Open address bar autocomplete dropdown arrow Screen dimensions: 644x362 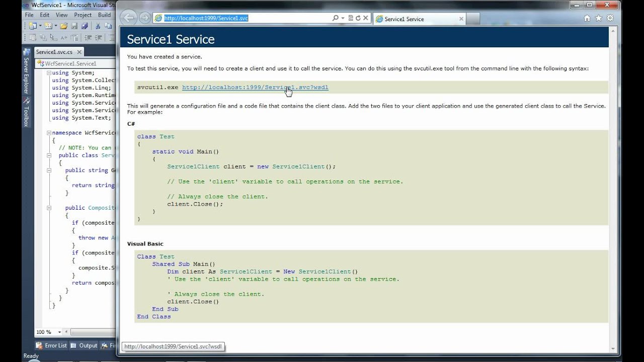[343, 18]
